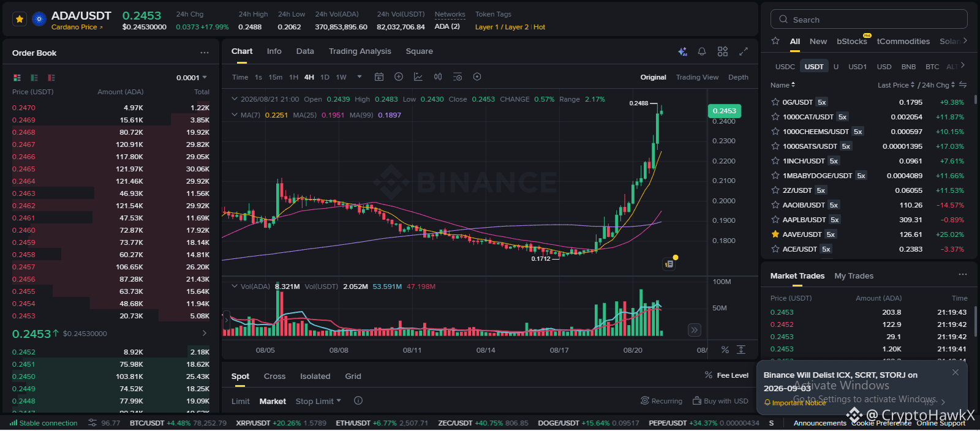This screenshot has width=980, height=431.
Task: Unstar the AAVE/USDT pair
Action: (775, 234)
